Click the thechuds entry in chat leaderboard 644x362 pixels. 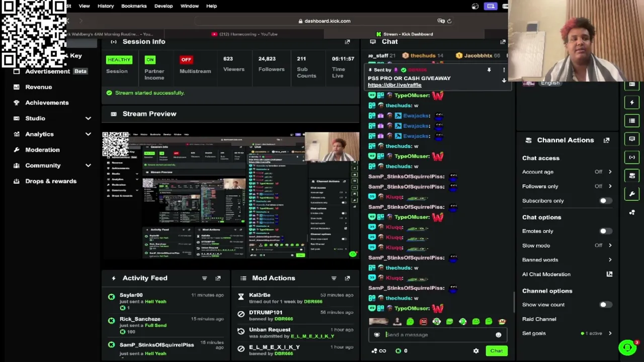[423, 56]
